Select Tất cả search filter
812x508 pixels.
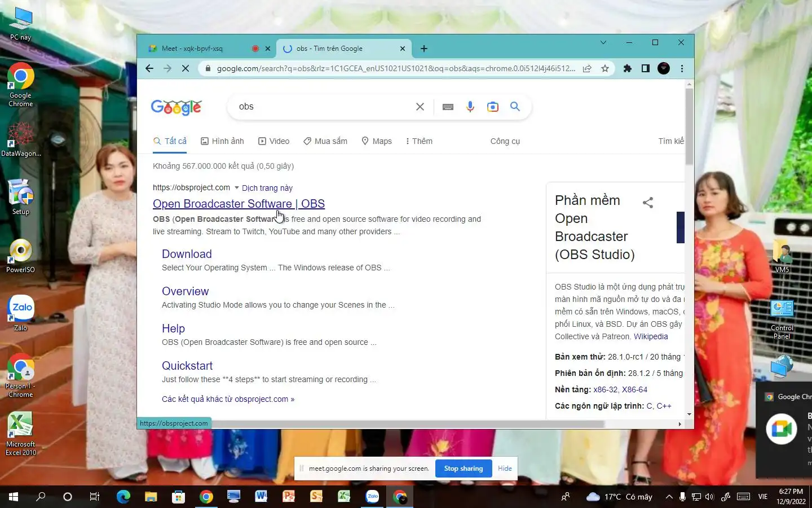point(170,141)
